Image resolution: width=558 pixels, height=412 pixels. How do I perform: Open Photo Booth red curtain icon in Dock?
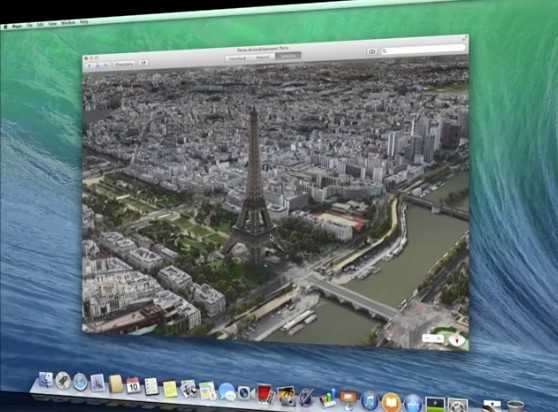(x=264, y=393)
